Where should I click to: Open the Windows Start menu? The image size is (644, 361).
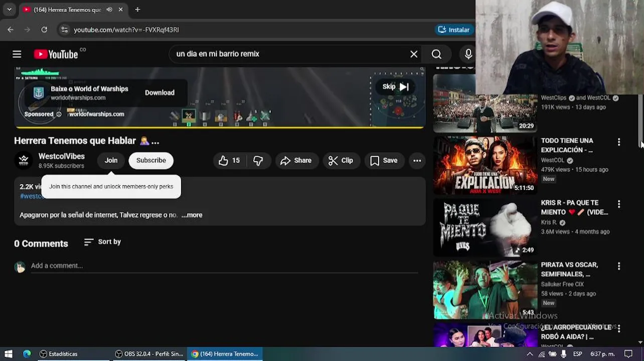[9, 354]
